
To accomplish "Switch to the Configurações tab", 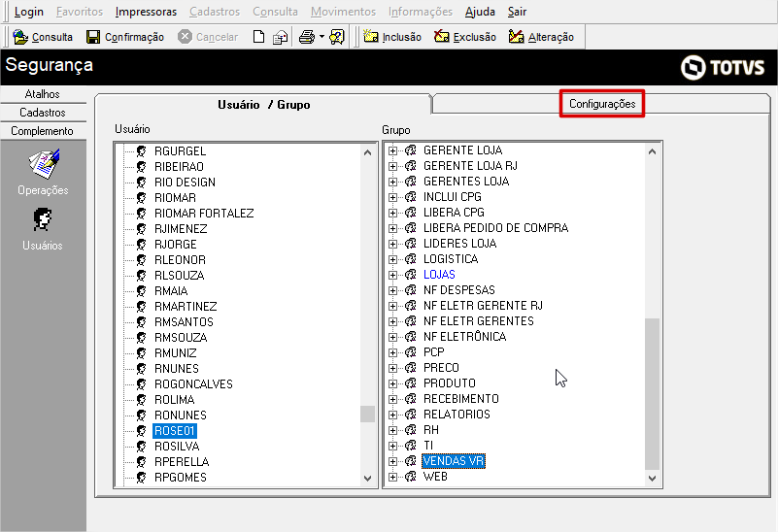I will (x=602, y=104).
